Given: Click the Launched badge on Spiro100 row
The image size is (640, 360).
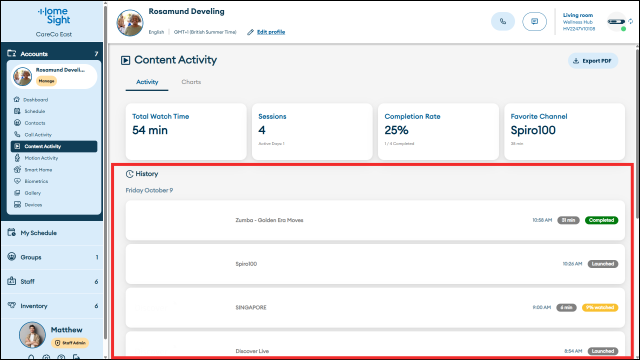Looking at the screenshot, I should click(x=603, y=264).
